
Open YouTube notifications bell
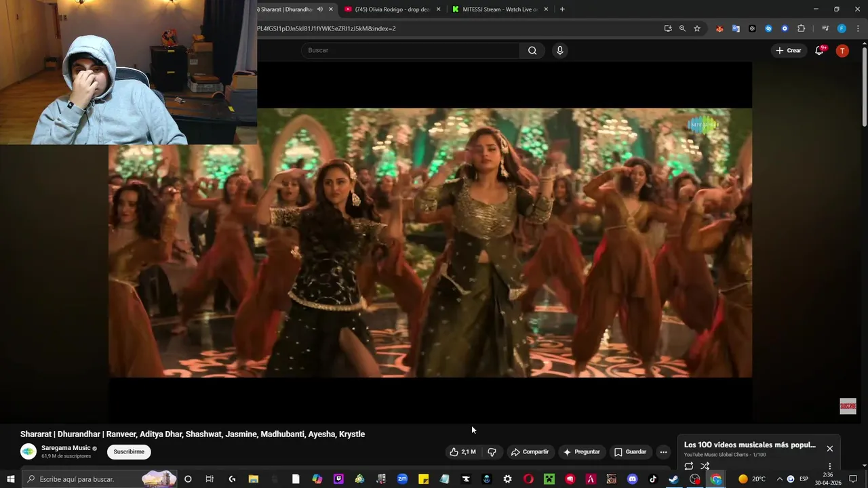(x=819, y=50)
